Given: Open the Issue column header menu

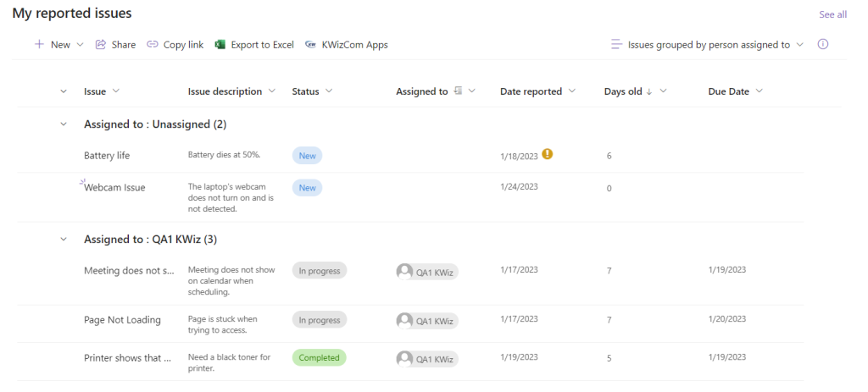Looking at the screenshot, I should pyautogui.click(x=116, y=91).
